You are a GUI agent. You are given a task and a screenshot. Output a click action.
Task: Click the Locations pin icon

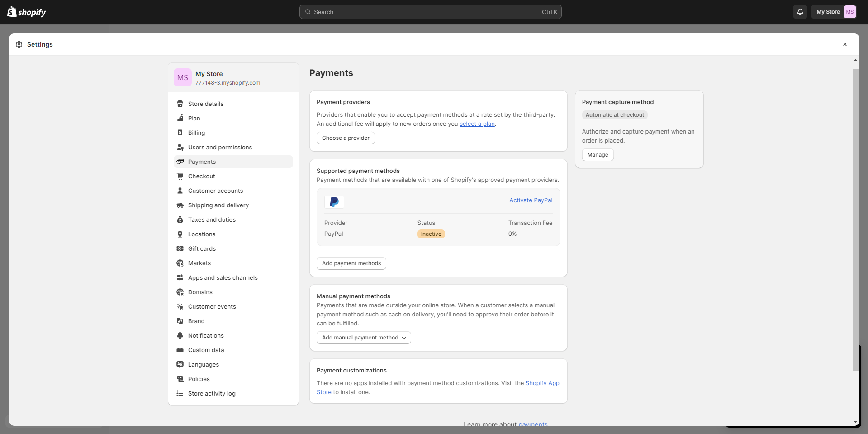point(180,234)
